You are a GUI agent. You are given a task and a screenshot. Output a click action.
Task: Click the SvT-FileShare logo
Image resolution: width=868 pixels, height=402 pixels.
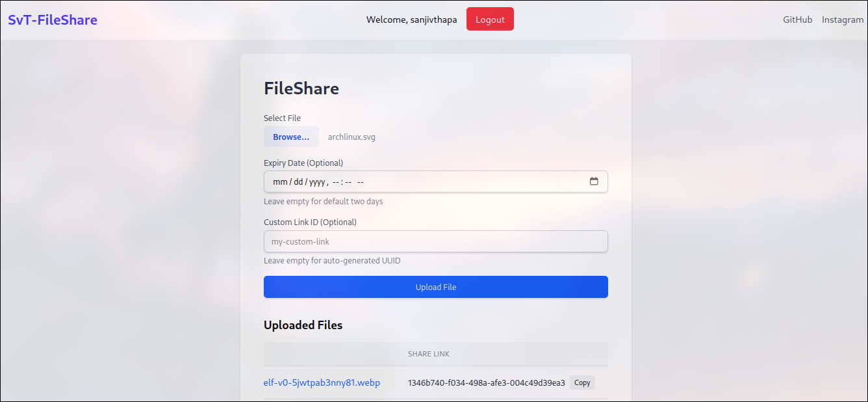click(x=53, y=19)
